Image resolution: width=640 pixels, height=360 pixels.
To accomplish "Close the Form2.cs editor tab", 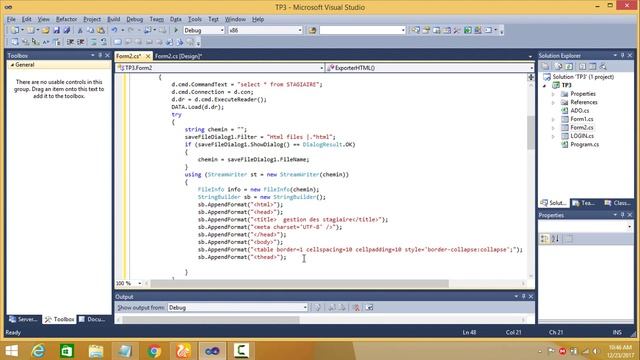I will 148,56.
